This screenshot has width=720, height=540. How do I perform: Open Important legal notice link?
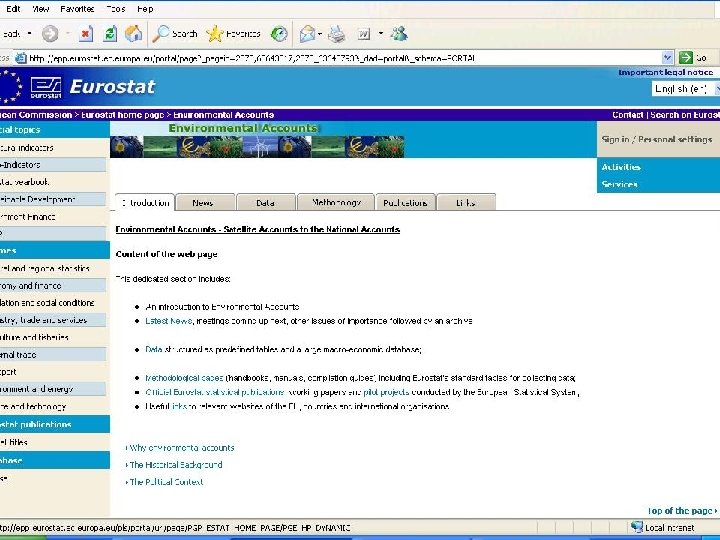[665, 72]
